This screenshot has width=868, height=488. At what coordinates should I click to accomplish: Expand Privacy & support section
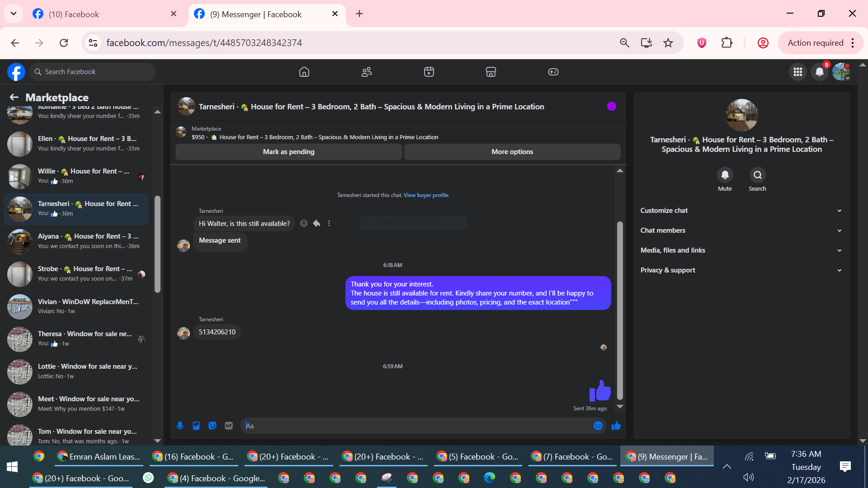coord(741,270)
